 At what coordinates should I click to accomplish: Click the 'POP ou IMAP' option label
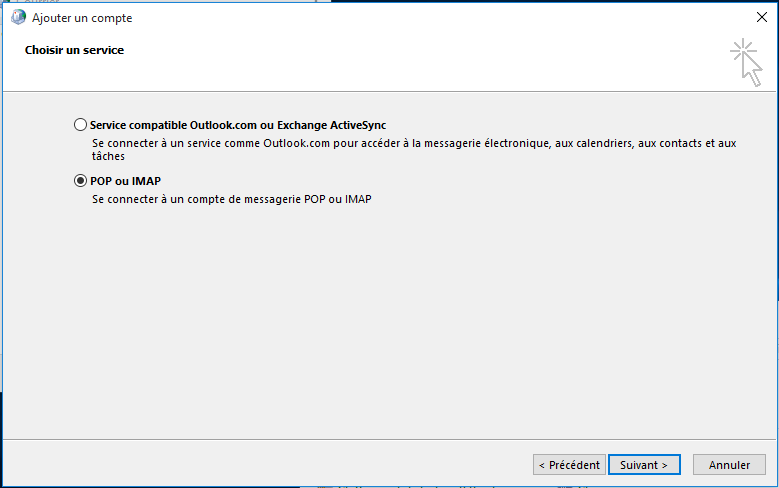click(125, 181)
